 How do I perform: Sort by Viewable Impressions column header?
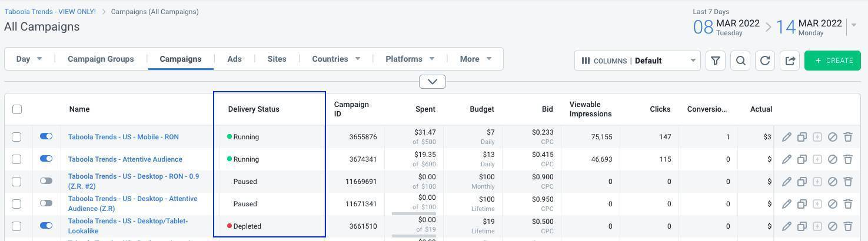point(591,109)
